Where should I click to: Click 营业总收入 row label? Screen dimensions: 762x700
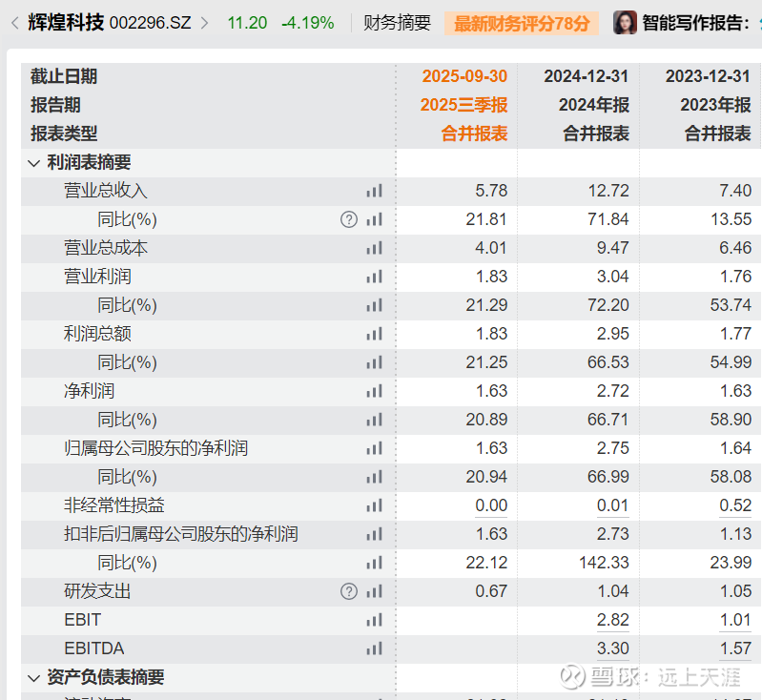point(106,191)
